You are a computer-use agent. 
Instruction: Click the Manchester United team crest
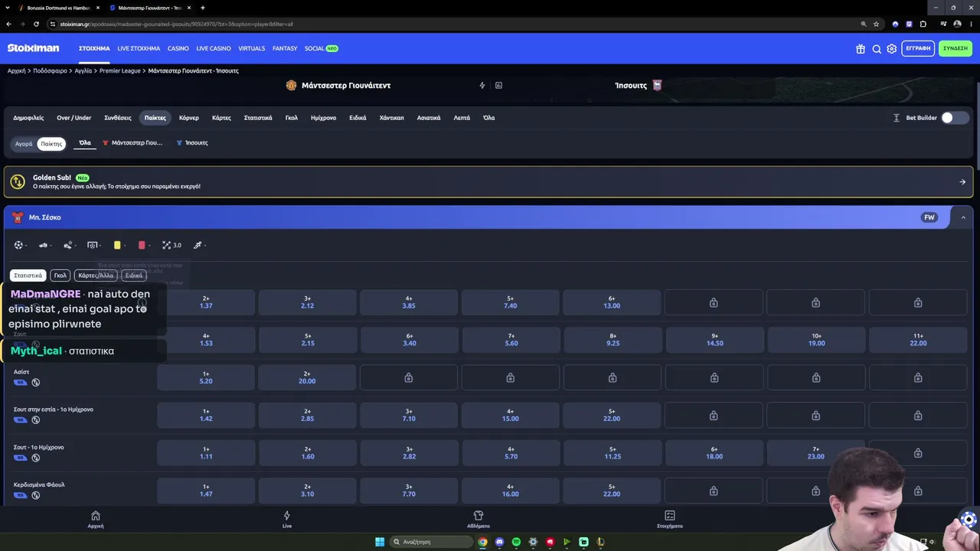[291, 86]
